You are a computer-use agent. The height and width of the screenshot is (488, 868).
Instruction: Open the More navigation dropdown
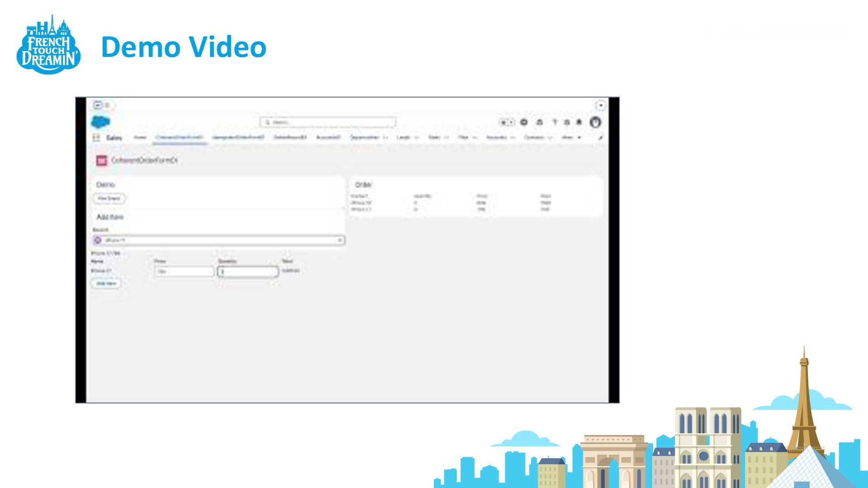pos(571,137)
